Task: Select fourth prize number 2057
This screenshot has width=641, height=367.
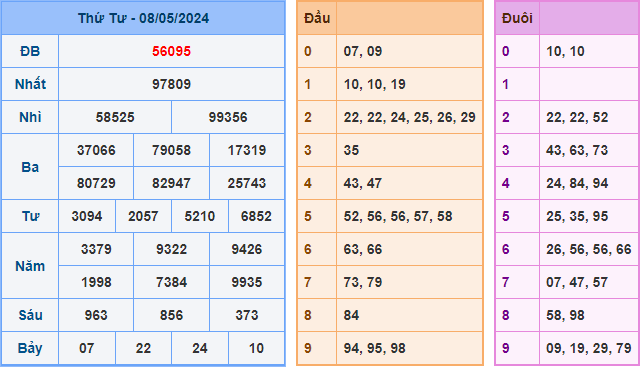Action: 143,216
